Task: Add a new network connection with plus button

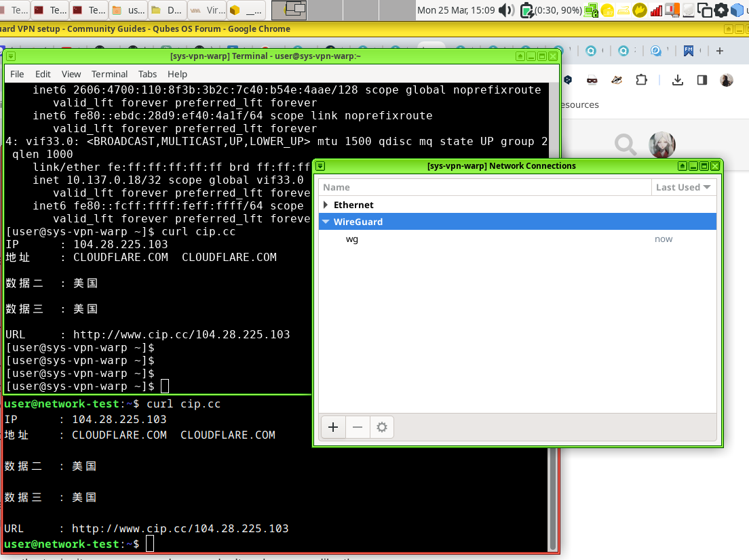Action: click(x=332, y=427)
